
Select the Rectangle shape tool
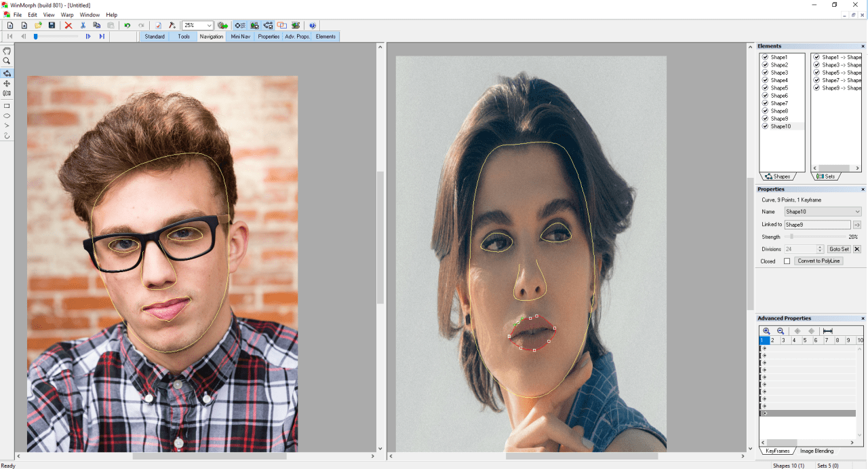point(7,106)
